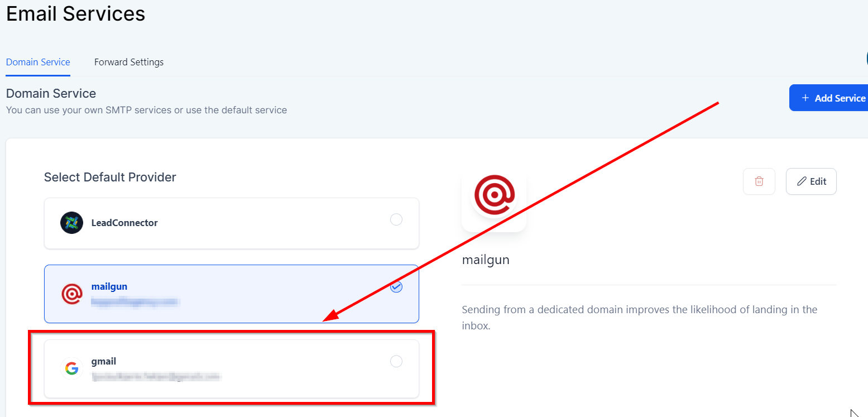Select the LeadConnector radio button
The image size is (868, 417).
click(x=396, y=219)
